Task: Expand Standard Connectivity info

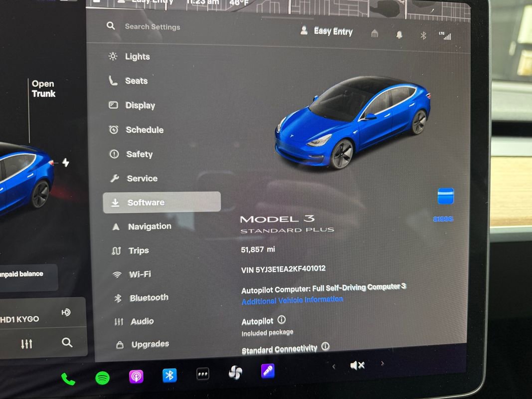Action: click(x=325, y=346)
